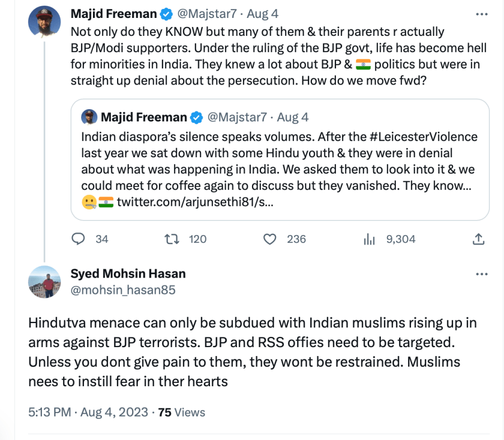This screenshot has height=440, width=504.
Task: Click the 5:13 PM Aug 4, 2023 timestamp
Action: coord(88,413)
